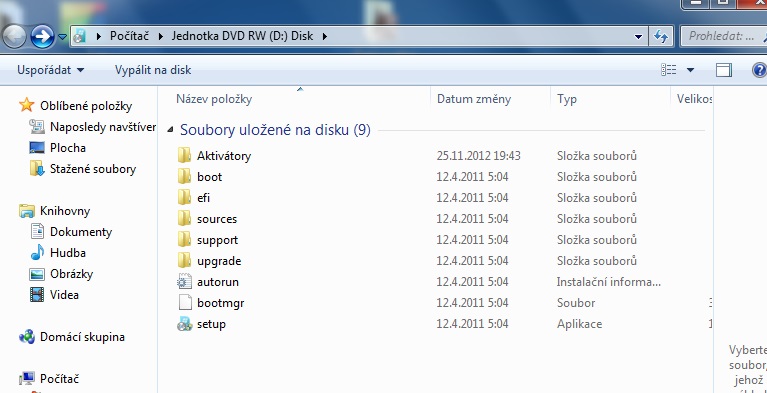This screenshot has height=393, width=767.
Task: Click the Domácí skupina icon
Action: tap(27, 337)
